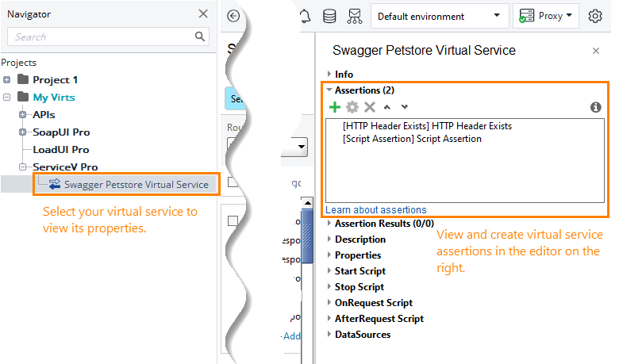Expand the SoapUI Pro tree node

(x=23, y=132)
